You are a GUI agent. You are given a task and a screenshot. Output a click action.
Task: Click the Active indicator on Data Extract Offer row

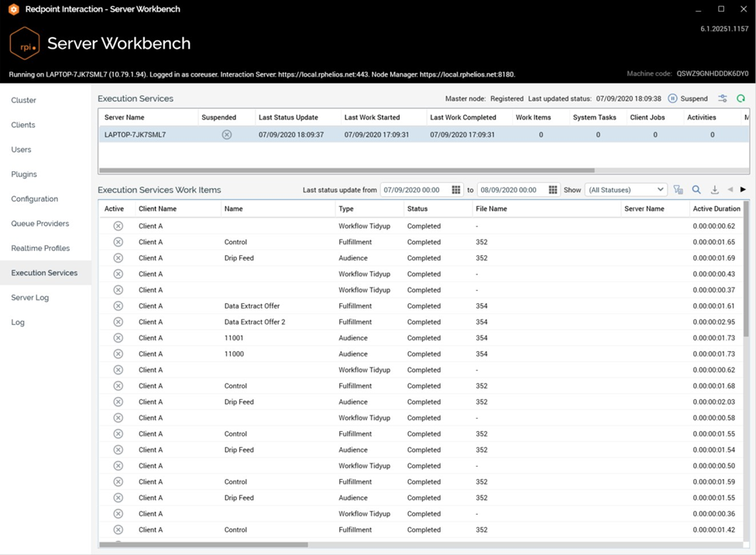coord(118,306)
